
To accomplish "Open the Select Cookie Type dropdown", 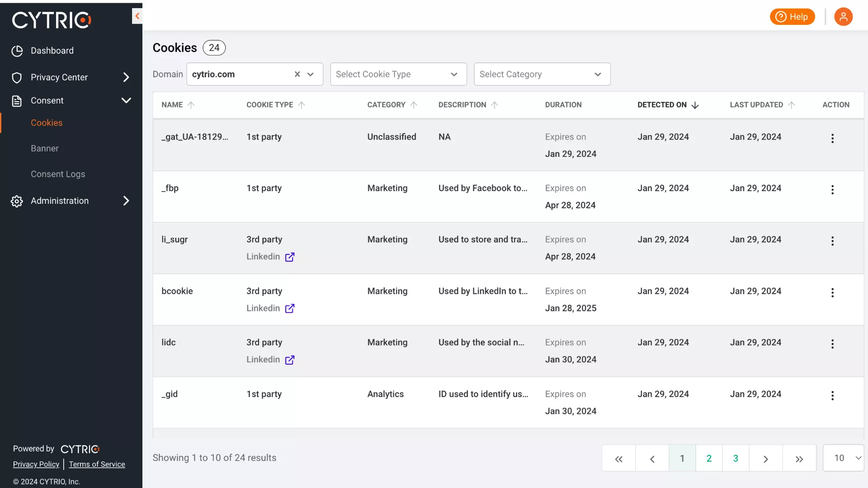I will click(398, 74).
